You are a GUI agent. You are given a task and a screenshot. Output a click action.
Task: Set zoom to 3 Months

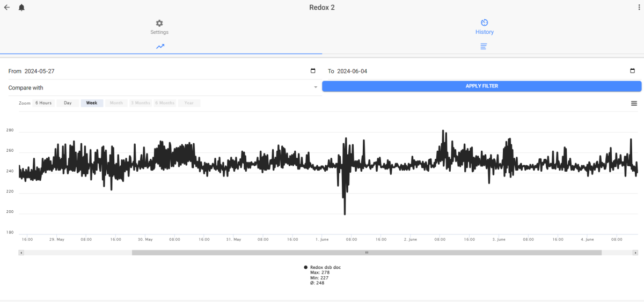click(x=141, y=103)
